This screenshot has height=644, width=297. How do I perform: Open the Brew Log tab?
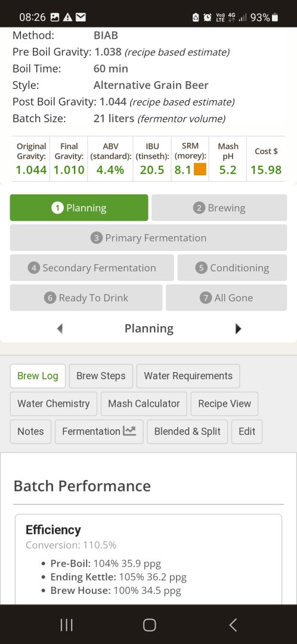click(38, 376)
